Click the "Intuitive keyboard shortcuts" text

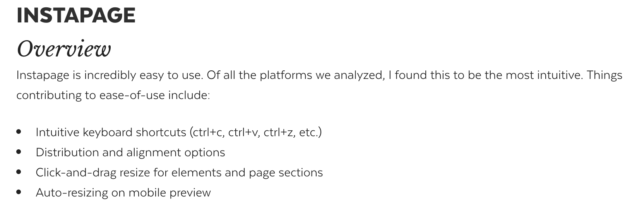point(111,132)
